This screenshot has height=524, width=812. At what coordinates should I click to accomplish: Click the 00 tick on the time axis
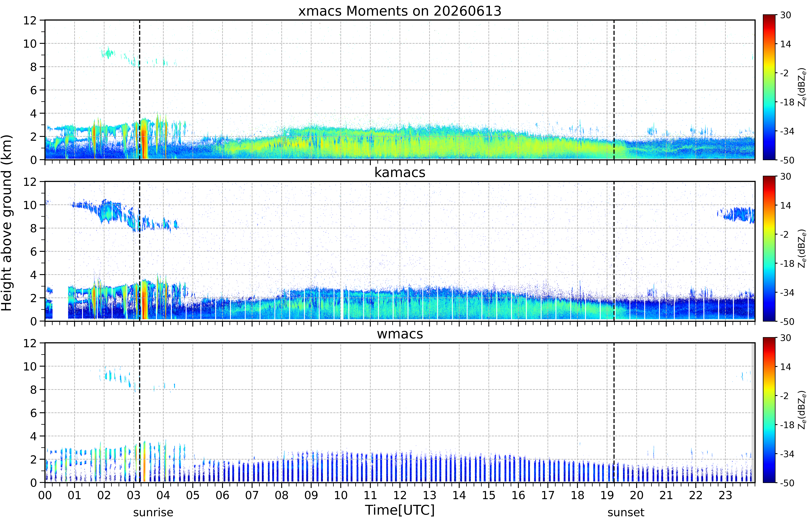45,495
